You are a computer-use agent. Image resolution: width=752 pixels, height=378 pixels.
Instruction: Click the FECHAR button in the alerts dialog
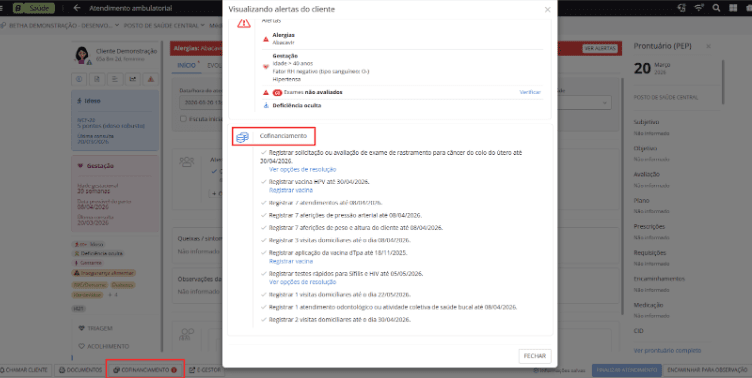click(x=535, y=356)
